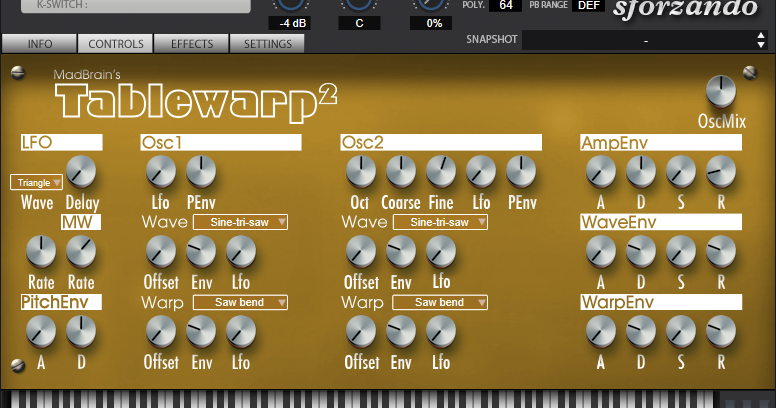Open the CONTROLS tab
Screen dimensions: 776x408
coord(116,44)
